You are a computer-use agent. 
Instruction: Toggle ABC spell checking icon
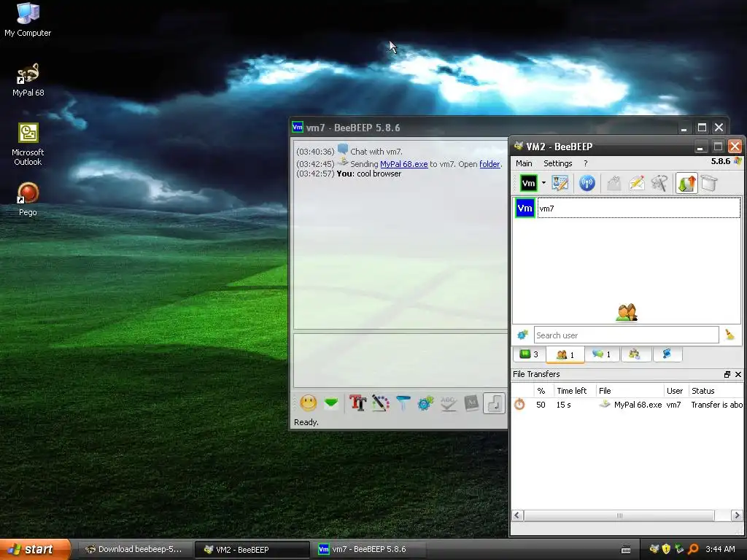[x=449, y=403]
